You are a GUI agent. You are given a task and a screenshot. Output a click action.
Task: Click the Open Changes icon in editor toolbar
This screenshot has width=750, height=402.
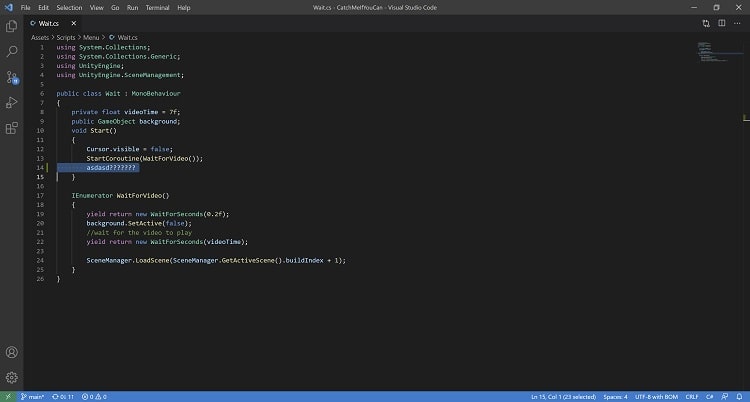[x=706, y=23]
